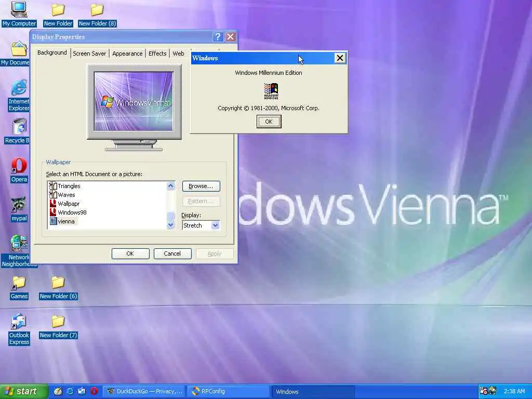Open the Start menu
The width and height of the screenshot is (532, 399).
click(x=24, y=391)
